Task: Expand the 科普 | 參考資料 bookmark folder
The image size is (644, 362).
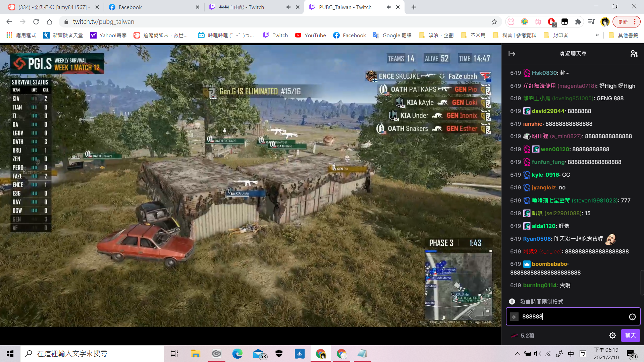Action: [x=514, y=35]
